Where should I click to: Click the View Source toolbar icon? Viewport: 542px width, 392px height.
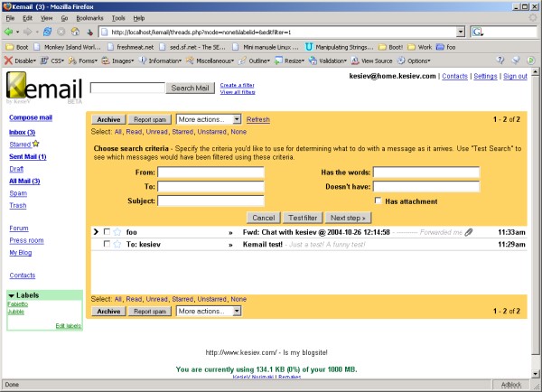click(x=355, y=61)
